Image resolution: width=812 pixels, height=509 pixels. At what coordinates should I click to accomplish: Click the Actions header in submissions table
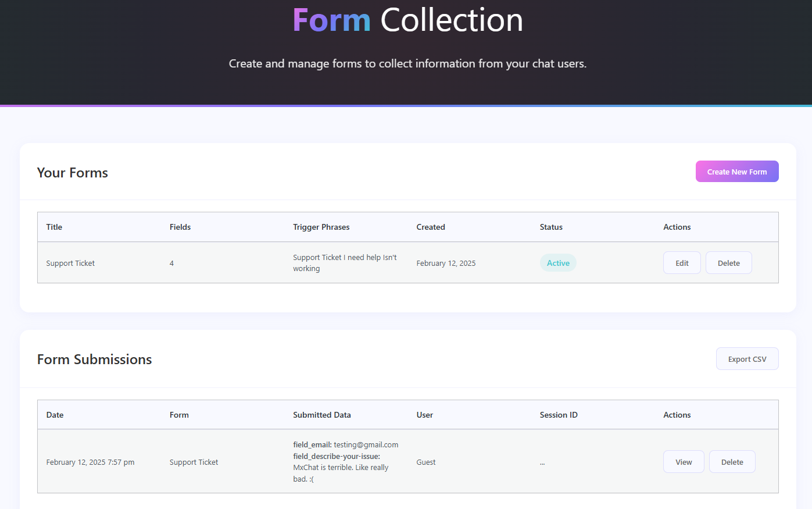[x=677, y=415]
